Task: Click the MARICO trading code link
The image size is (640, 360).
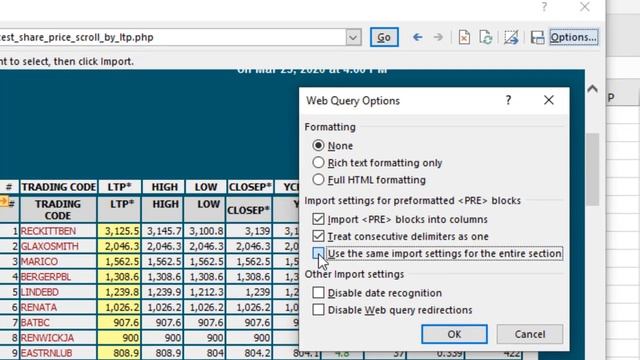Action: point(39,262)
